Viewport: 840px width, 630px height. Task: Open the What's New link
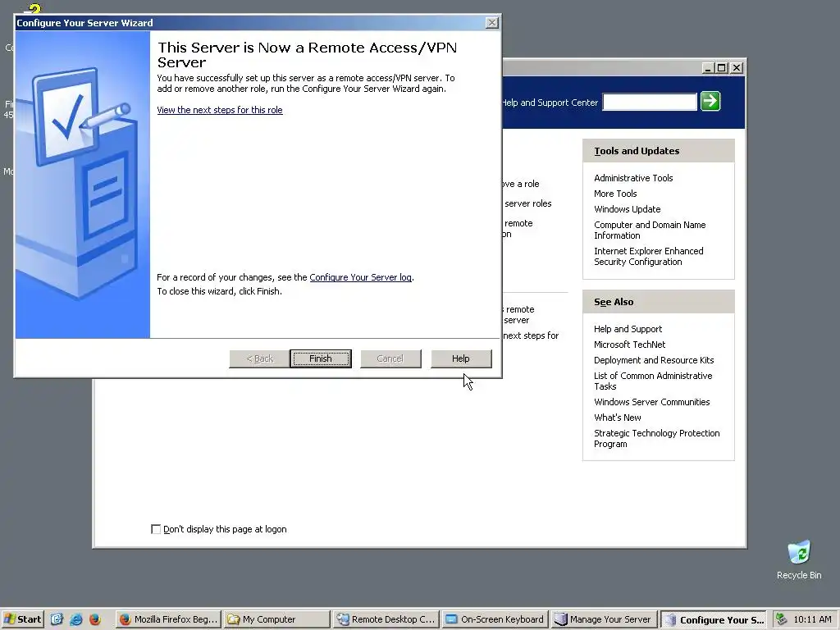coord(617,418)
